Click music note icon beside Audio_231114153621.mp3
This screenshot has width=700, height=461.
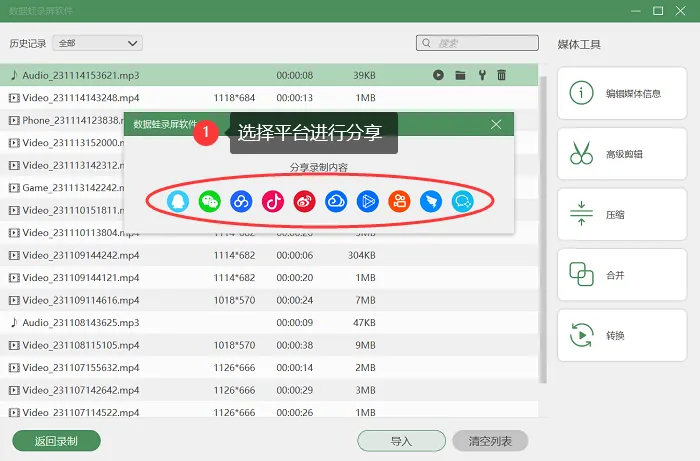pos(14,75)
